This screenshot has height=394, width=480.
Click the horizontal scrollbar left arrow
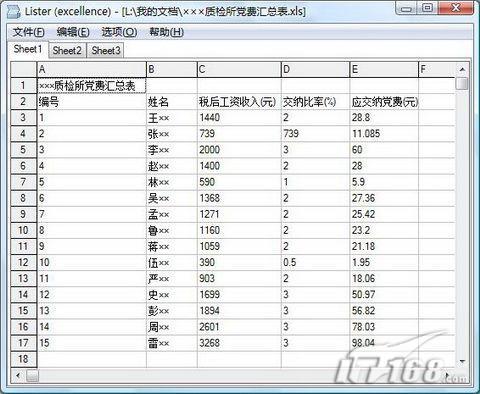18,375
